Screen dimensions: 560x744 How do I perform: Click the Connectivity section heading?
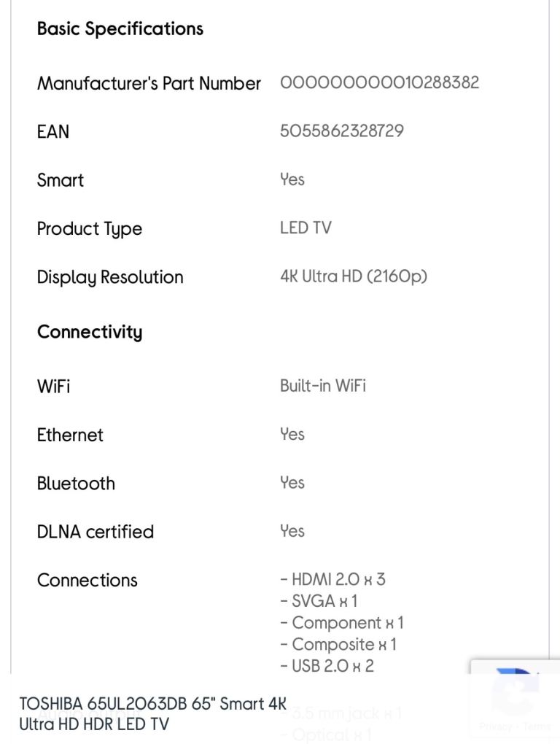point(90,332)
